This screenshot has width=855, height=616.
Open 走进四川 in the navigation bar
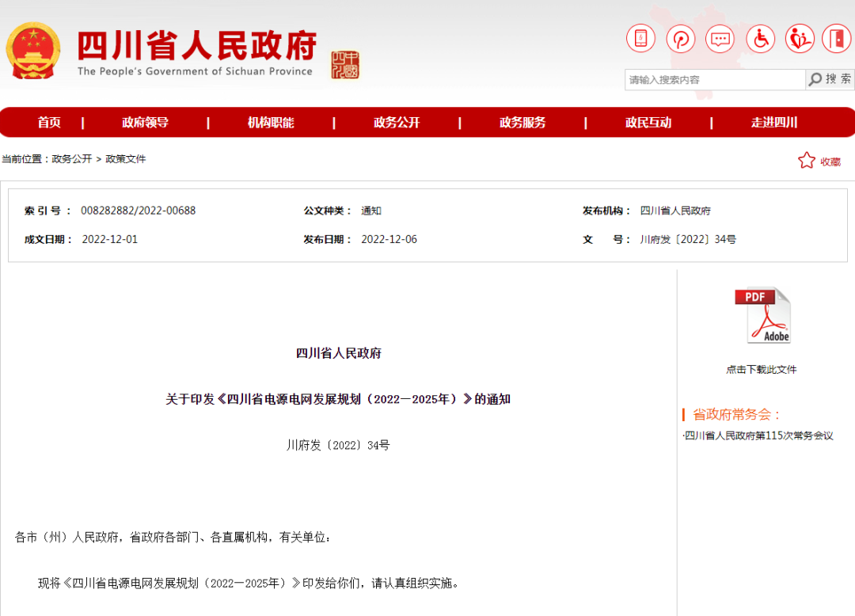774,123
